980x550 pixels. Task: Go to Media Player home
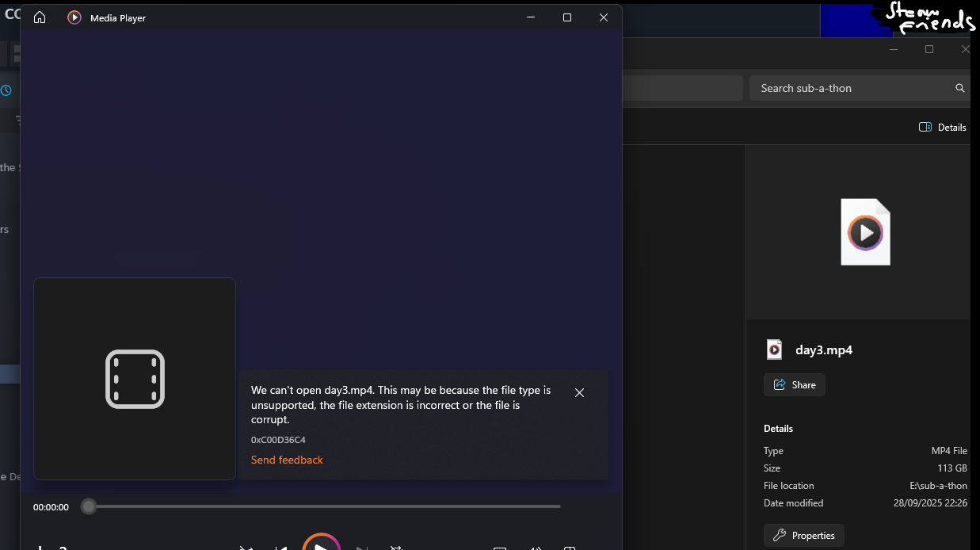tap(40, 17)
